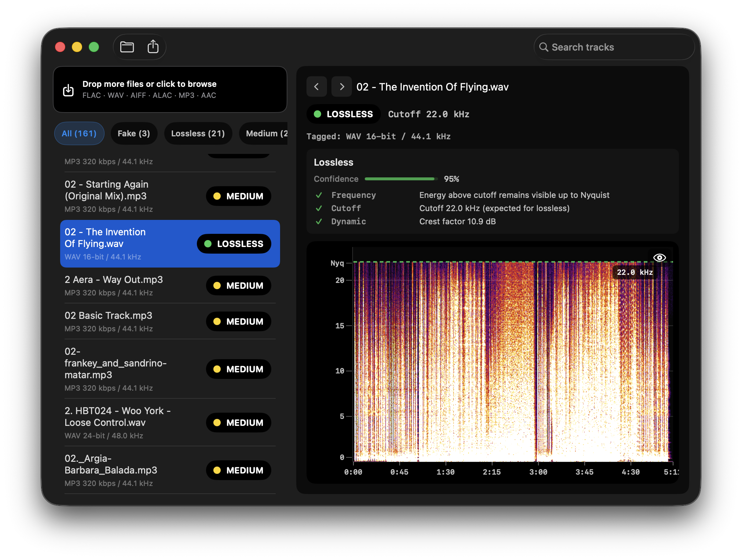Click the file title 02 - The Invention Of Flying.wav
The height and width of the screenshot is (560, 742).
(x=433, y=87)
